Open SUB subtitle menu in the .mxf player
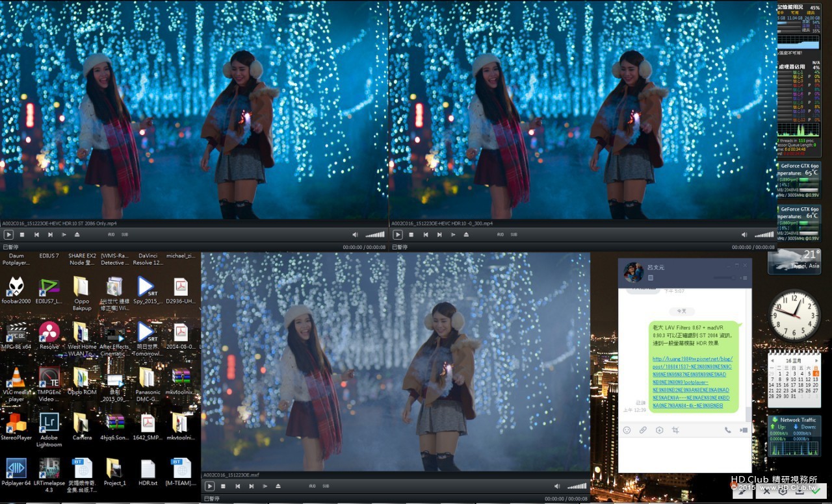The height and width of the screenshot is (504, 832). pos(326,486)
